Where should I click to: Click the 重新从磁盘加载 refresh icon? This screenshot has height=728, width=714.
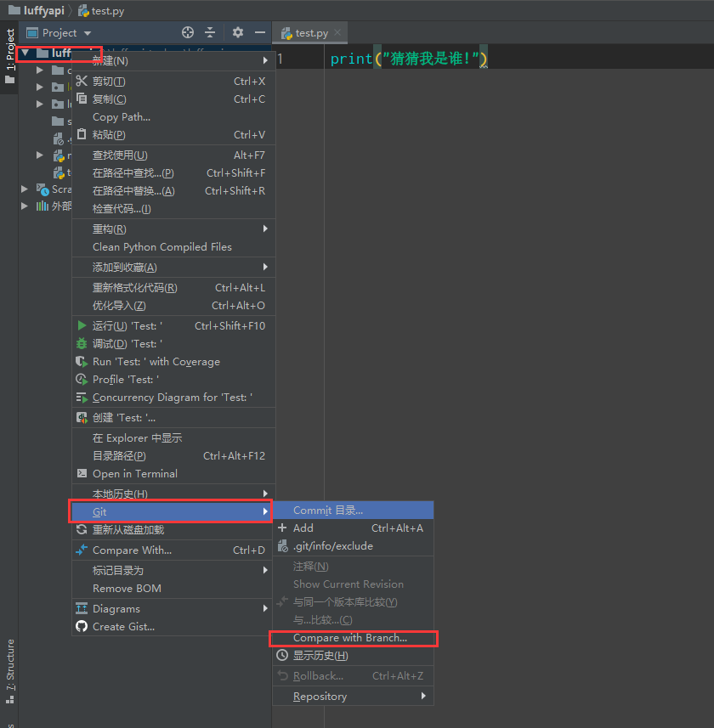click(82, 530)
